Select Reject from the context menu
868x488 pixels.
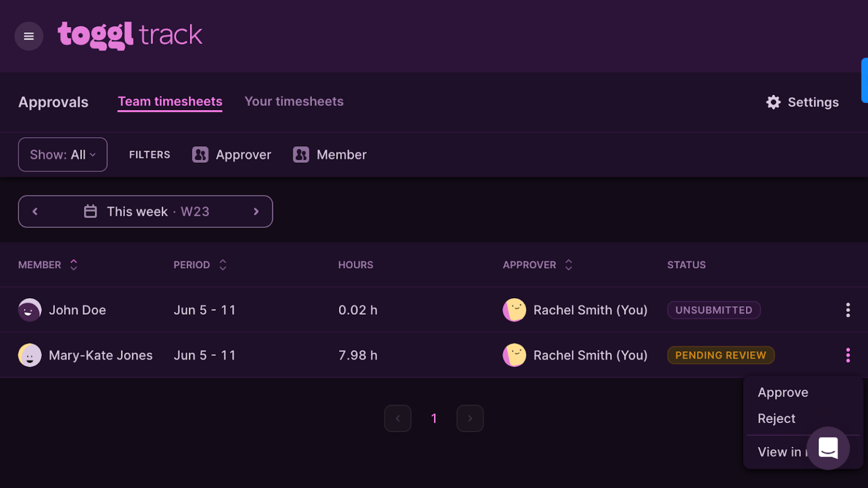[x=776, y=419]
